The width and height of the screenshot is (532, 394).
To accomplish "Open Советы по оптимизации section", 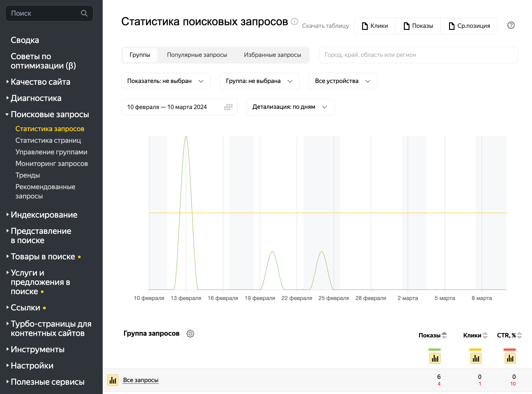I will point(43,61).
